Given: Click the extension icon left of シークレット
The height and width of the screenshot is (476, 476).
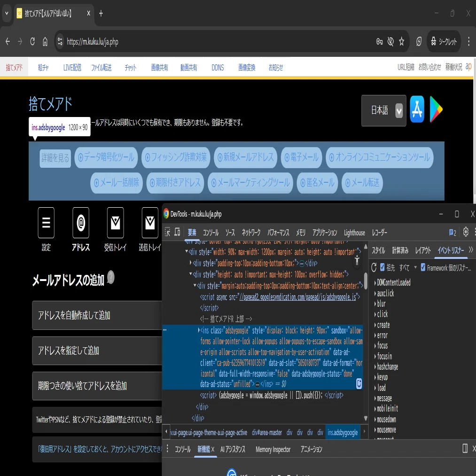Looking at the screenshot, I should [x=419, y=42].
